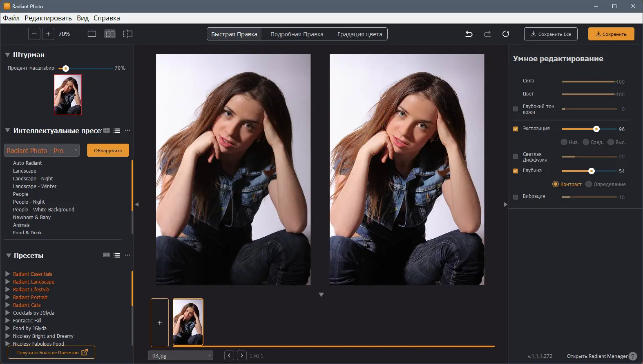The width and height of the screenshot is (643, 364).
Task: Redo the last undone edit
Action: tap(487, 34)
